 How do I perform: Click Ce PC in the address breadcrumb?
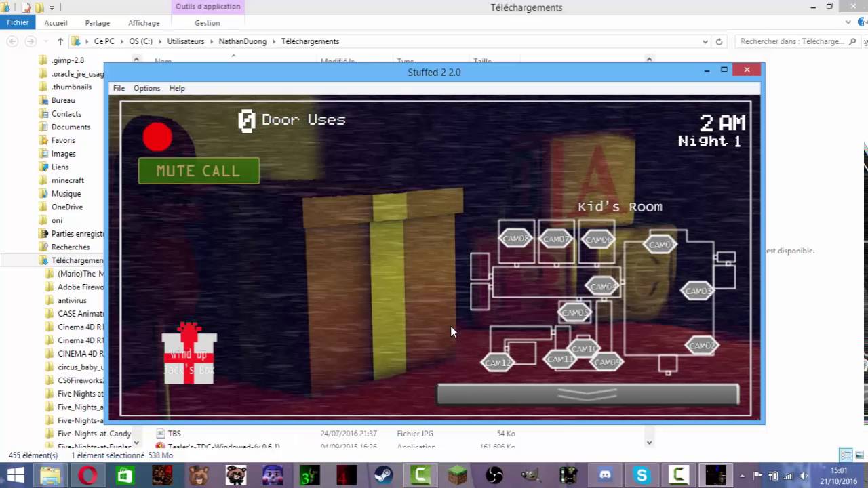[104, 41]
